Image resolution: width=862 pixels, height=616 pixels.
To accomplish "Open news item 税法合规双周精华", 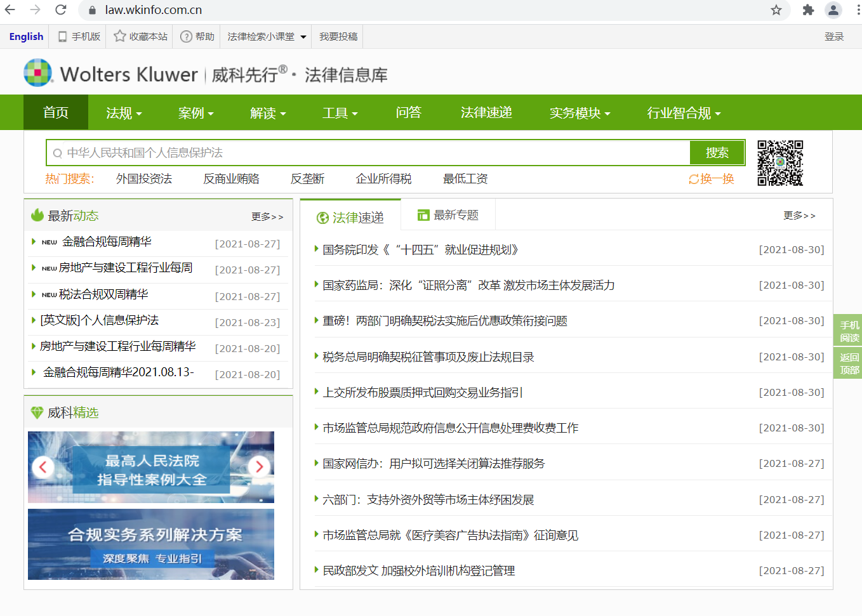I will 103,294.
